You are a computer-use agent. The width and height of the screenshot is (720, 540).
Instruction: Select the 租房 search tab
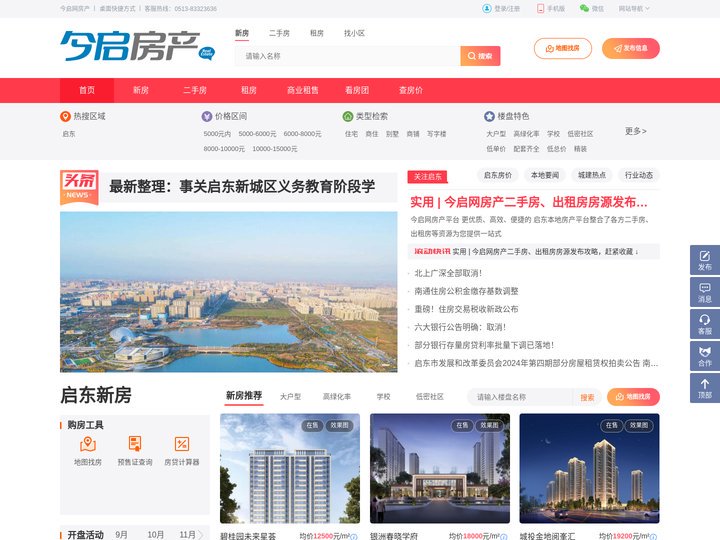(x=316, y=33)
